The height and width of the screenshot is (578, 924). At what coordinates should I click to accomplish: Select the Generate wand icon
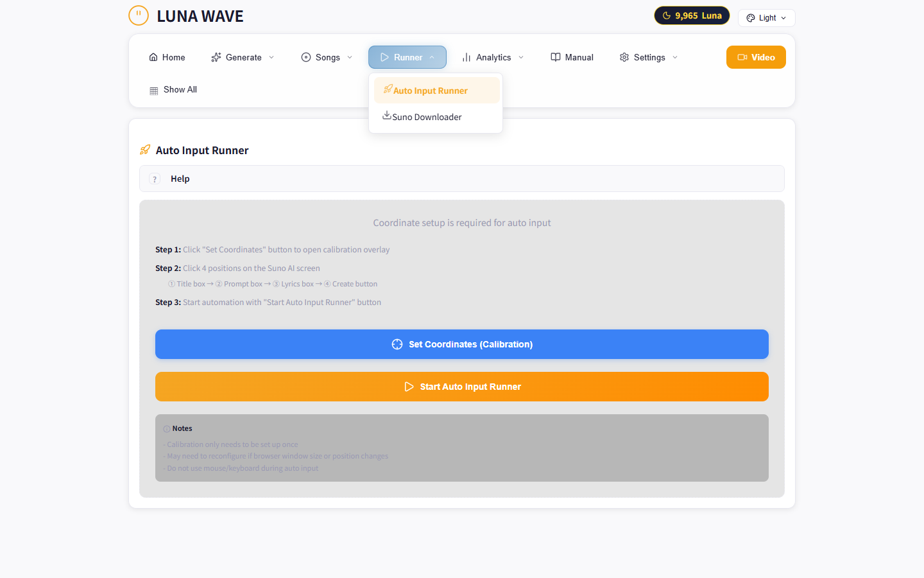216,57
